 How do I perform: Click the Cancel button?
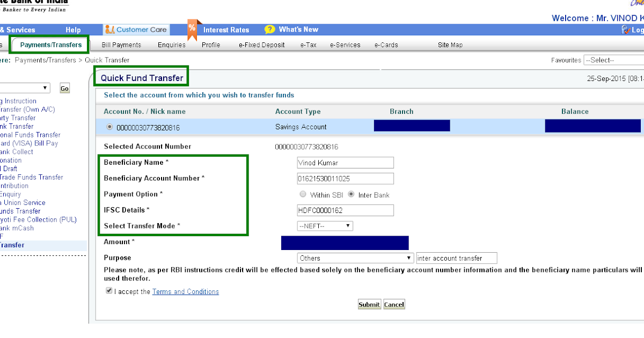coord(394,304)
